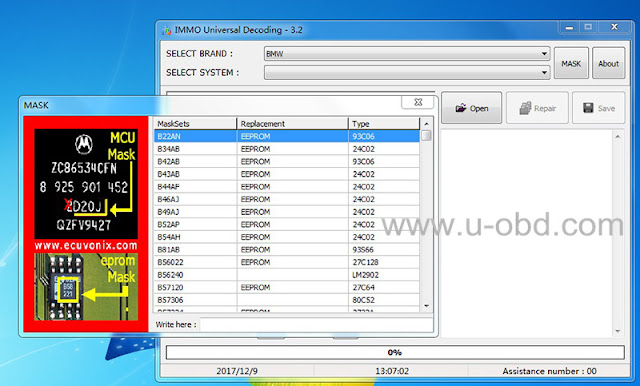Click the 27C64 type cell
Image resolution: width=640 pixels, height=386 pixels.
pyautogui.click(x=384, y=288)
